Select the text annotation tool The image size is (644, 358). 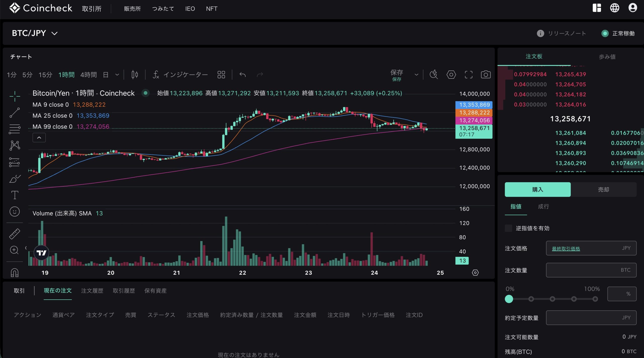pos(15,195)
